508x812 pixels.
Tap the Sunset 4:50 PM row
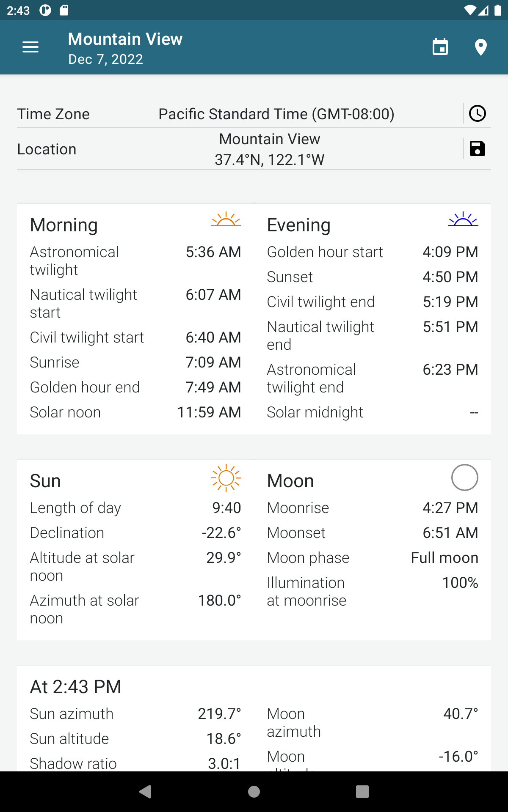[x=373, y=277]
